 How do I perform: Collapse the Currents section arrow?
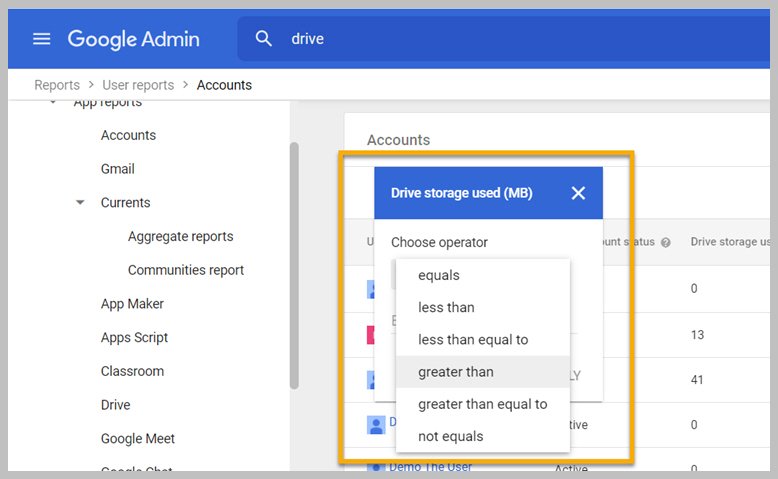pyautogui.click(x=80, y=203)
